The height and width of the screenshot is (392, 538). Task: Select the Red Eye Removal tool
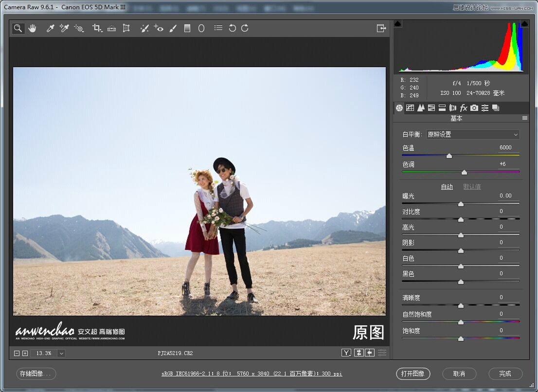[x=158, y=28]
